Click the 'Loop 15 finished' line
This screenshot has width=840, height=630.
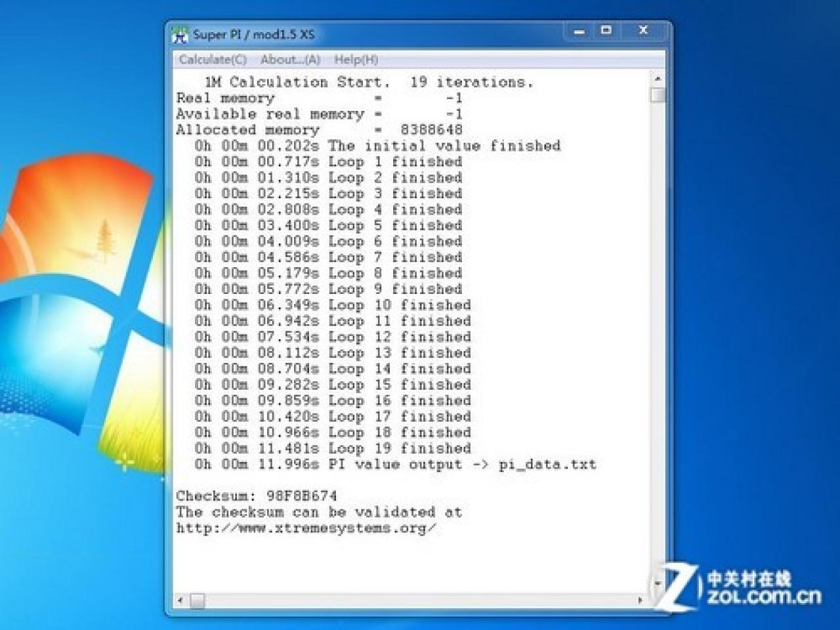[x=333, y=385]
